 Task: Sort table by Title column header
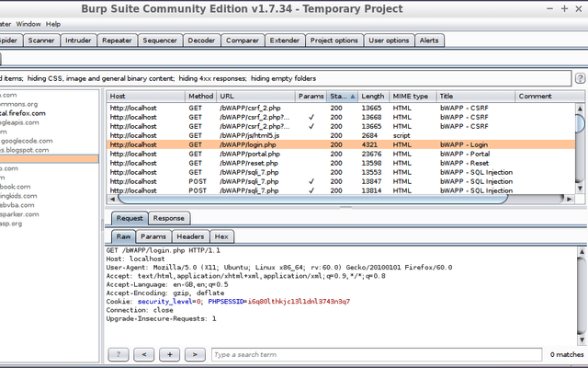[476, 96]
